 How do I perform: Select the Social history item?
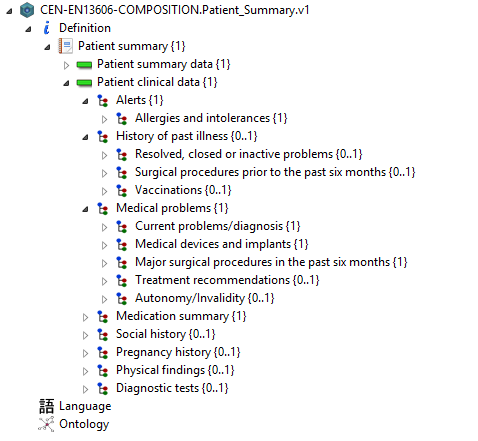coord(166,334)
